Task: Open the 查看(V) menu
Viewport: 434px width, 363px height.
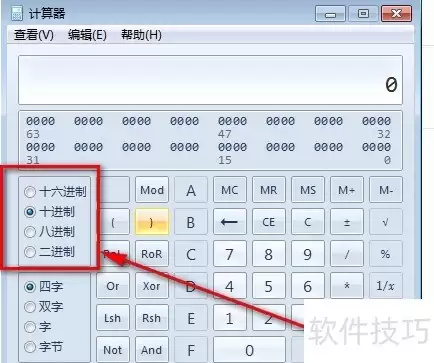Action: click(x=34, y=35)
